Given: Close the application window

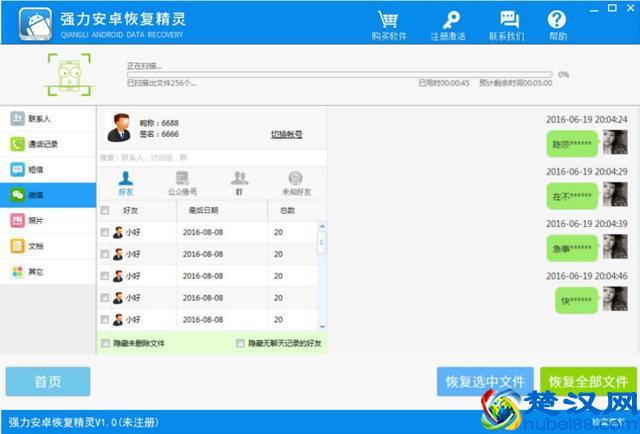Looking at the screenshot, I should [x=630, y=8].
